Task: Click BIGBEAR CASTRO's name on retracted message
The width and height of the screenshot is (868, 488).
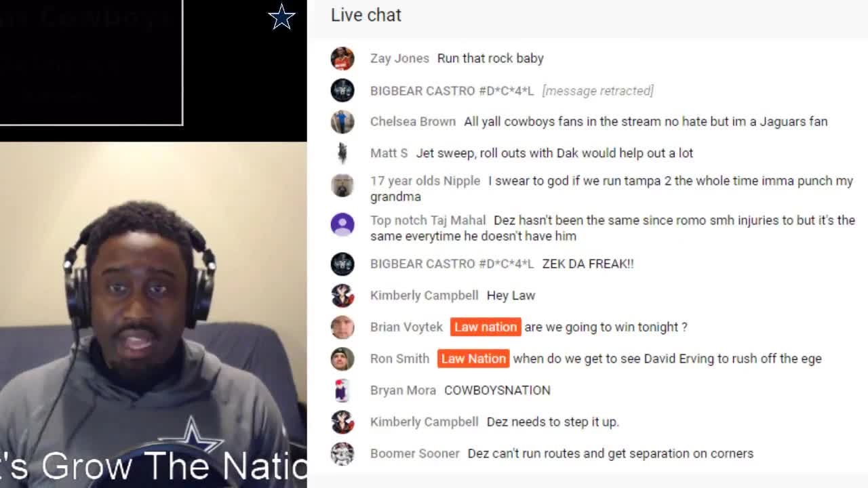Action: coord(452,91)
